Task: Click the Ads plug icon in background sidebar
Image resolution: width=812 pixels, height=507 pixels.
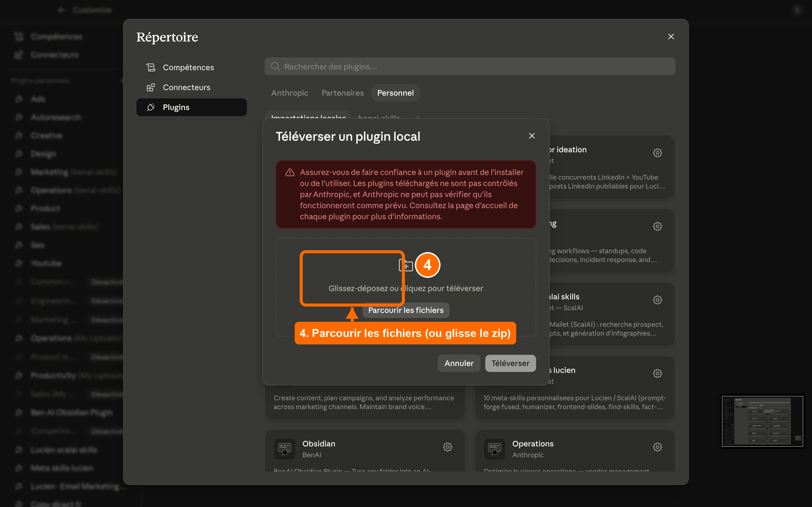Action: point(19,99)
